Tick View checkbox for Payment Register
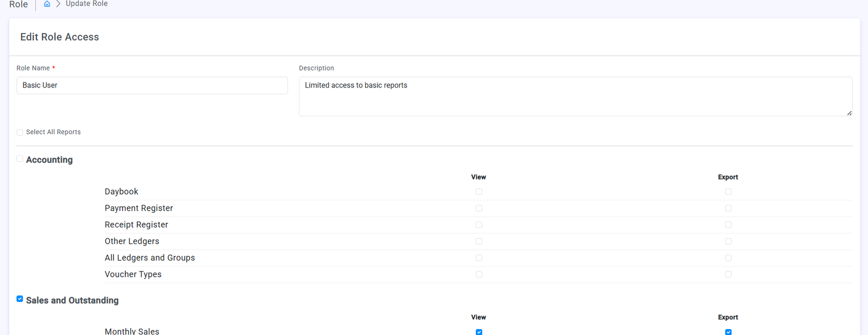 (x=479, y=208)
